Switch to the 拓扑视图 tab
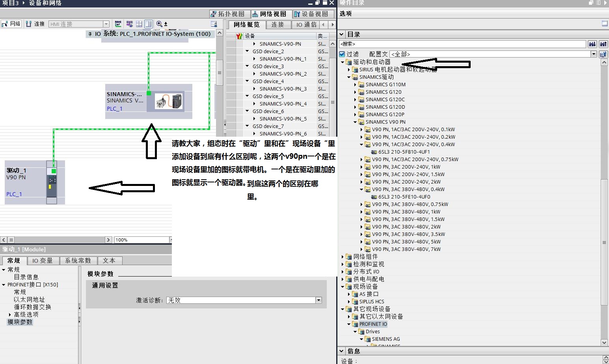The image size is (609, 364). coord(228,14)
